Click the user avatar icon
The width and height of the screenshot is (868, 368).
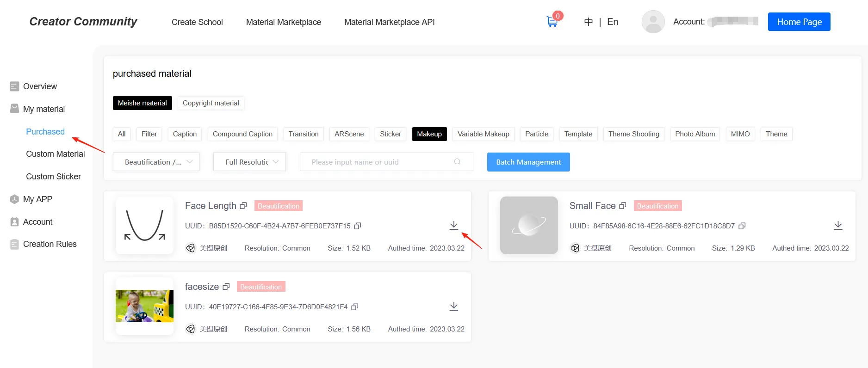click(653, 22)
